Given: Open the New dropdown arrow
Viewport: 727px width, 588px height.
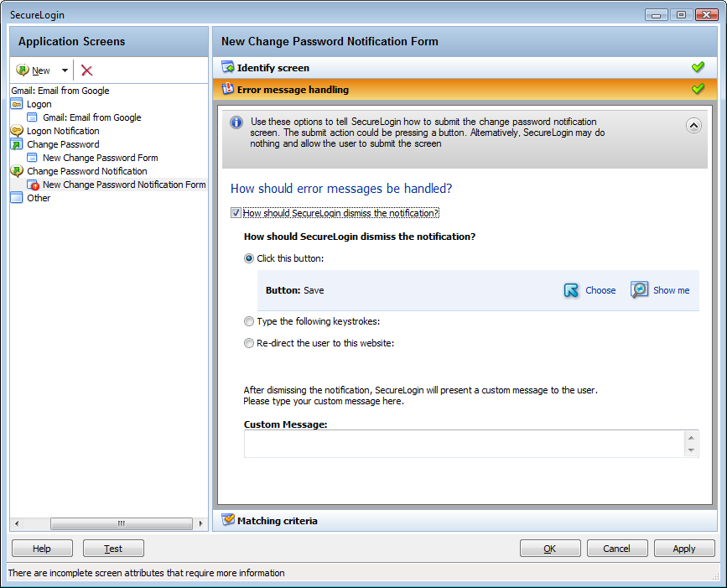Looking at the screenshot, I should [x=65, y=70].
